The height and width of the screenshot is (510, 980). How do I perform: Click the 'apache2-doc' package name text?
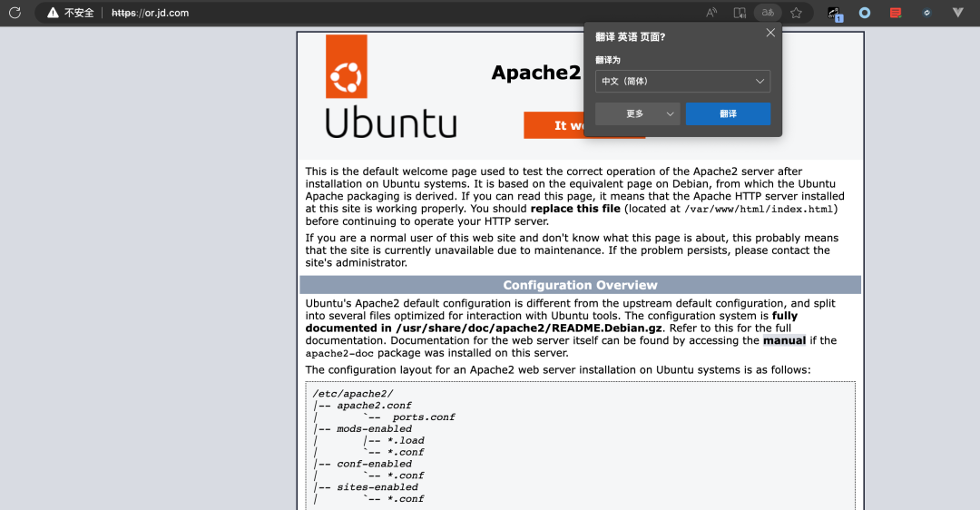coord(339,353)
